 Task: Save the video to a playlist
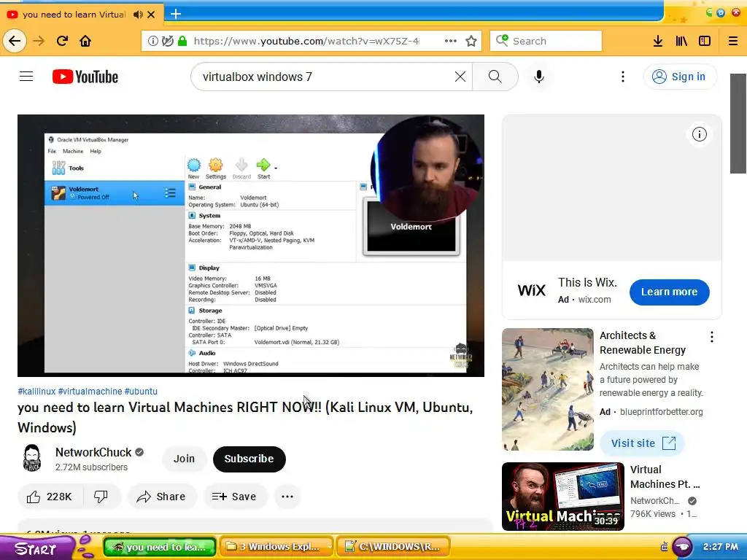234,497
